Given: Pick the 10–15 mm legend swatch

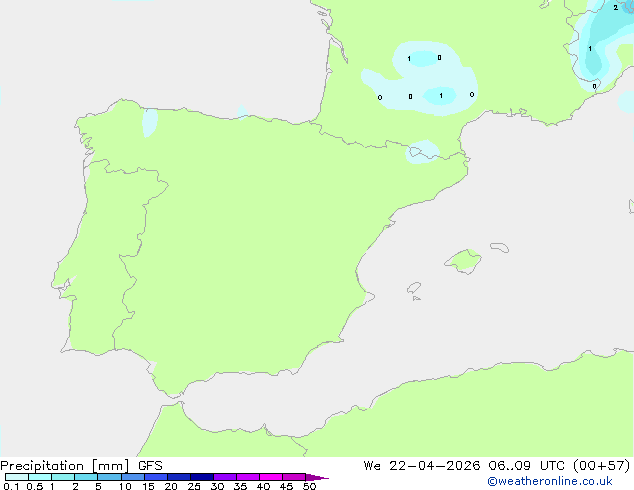Looking at the screenshot, I should click(x=133, y=477).
